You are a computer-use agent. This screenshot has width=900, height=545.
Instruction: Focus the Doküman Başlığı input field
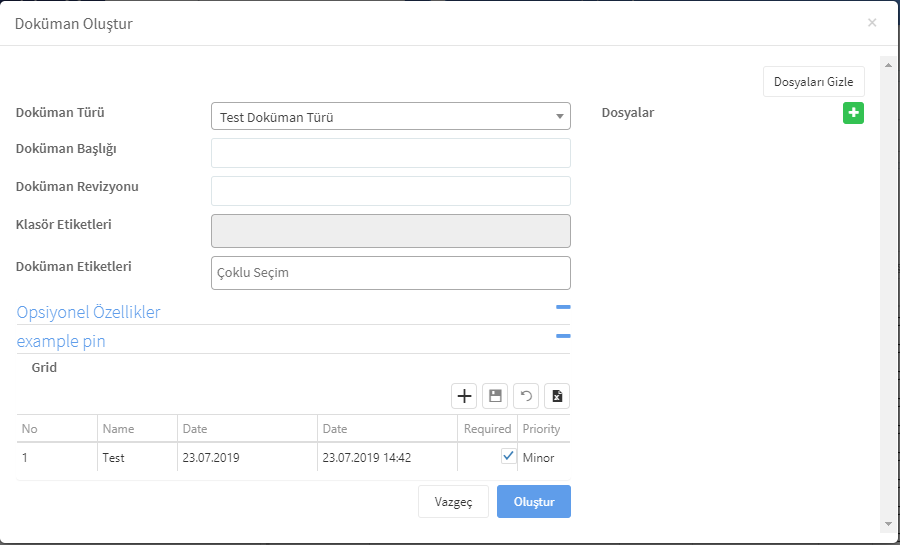tap(391, 153)
